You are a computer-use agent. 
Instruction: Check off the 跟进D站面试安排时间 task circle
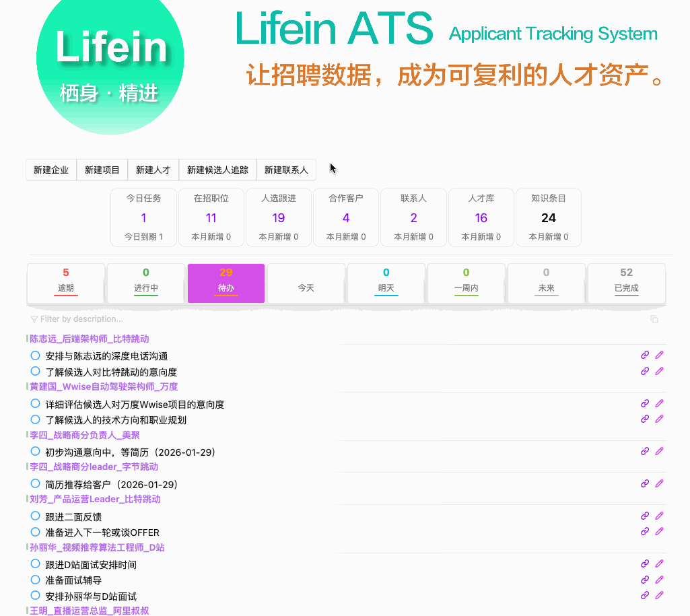tap(36, 564)
